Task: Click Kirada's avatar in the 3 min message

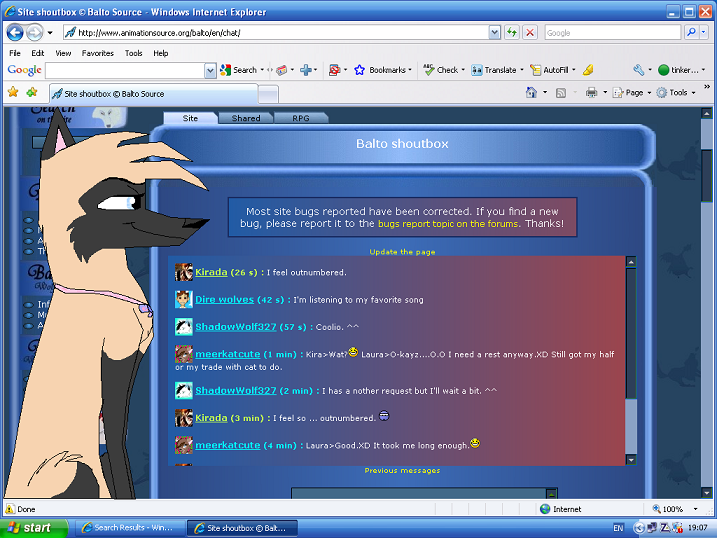Action: tap(184, 418)
